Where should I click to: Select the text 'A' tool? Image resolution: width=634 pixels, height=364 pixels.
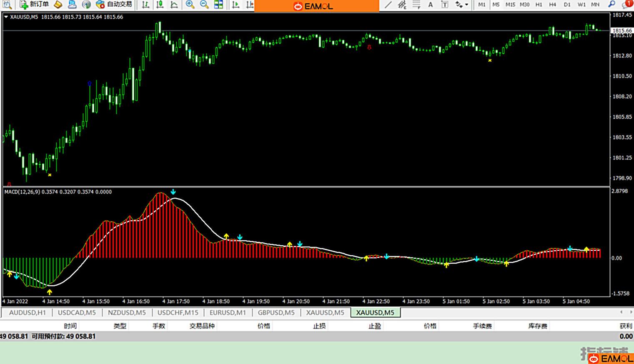[x=431, y=5]
